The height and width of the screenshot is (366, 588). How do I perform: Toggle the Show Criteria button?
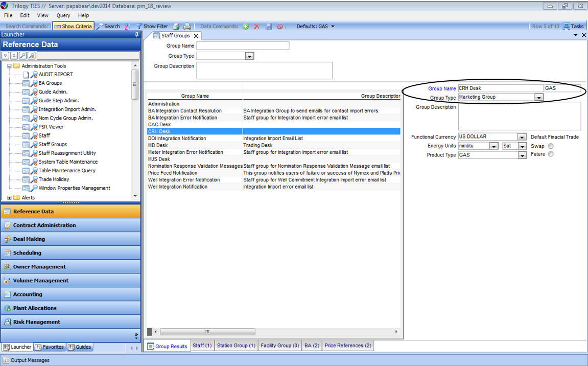(73, 27)
